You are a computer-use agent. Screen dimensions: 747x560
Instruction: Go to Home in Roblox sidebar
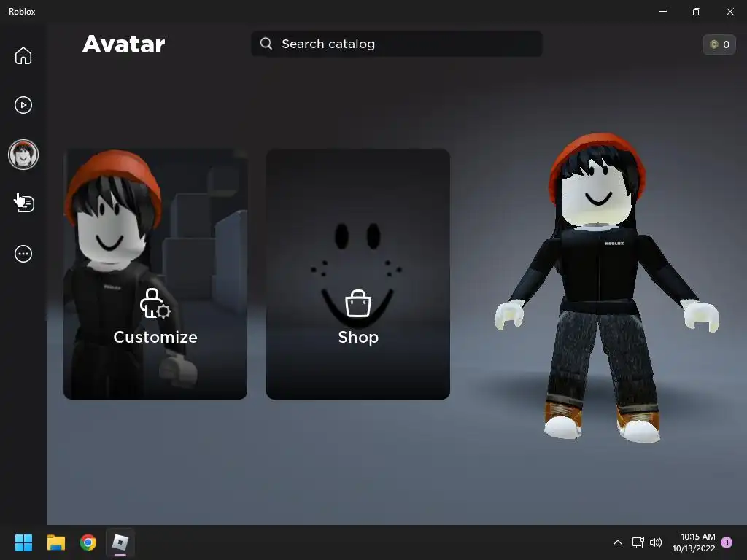(x=23, y=55)
